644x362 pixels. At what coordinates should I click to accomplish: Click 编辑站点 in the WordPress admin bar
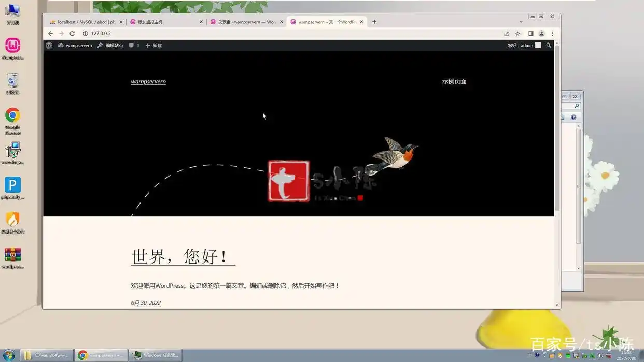tap(113, 45)
